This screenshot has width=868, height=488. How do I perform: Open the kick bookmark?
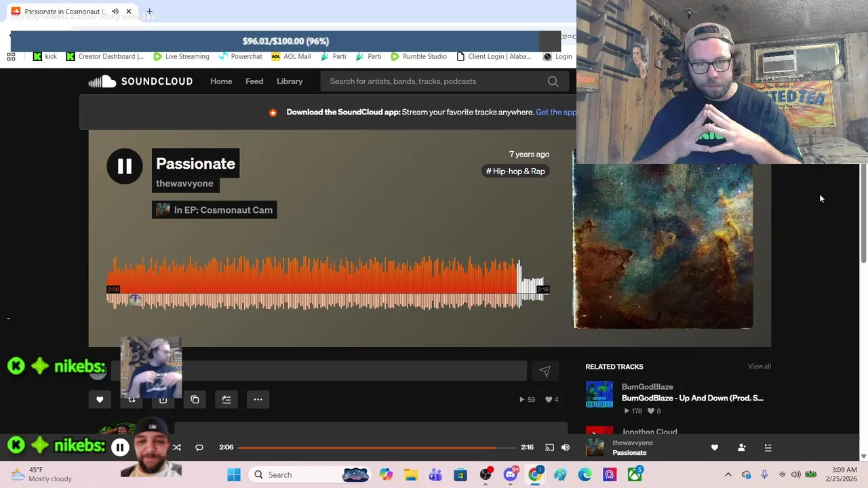45,56
